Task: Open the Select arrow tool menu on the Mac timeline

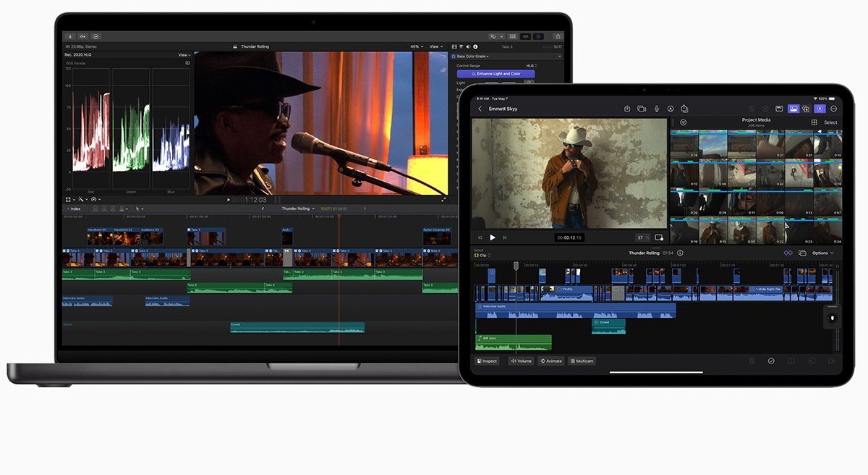Action: pyautogui.click(x=140, y=209)
